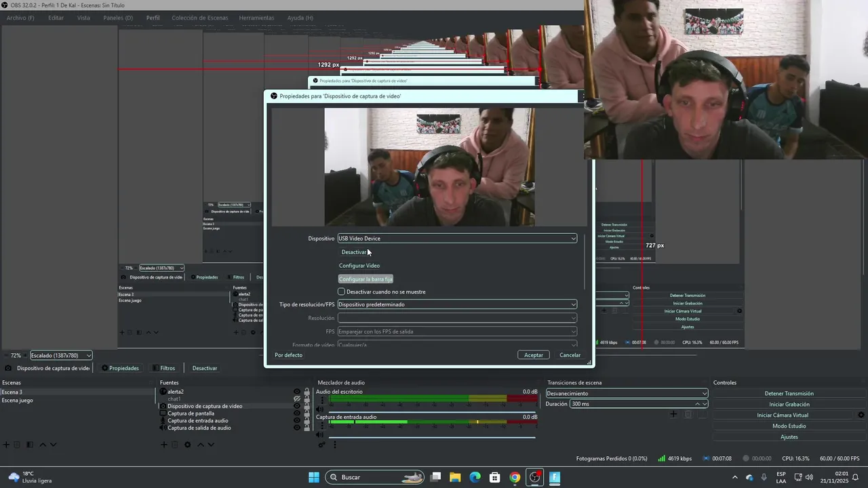The height and width of the screenshot is (488, 868).
Task: Add a scene transition with plus icon
Action: pyautogui.click(x=673, y=414)
